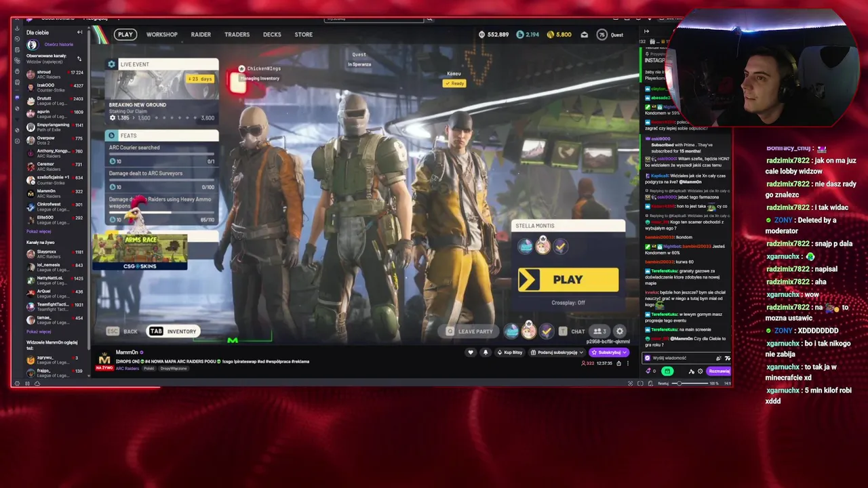Click 'Crossplay: Off' text

coord(568,303)
